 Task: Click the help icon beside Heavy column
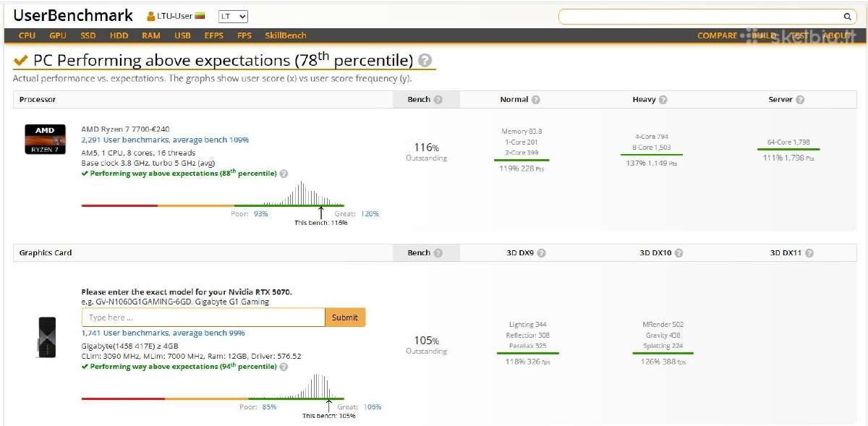663,100
